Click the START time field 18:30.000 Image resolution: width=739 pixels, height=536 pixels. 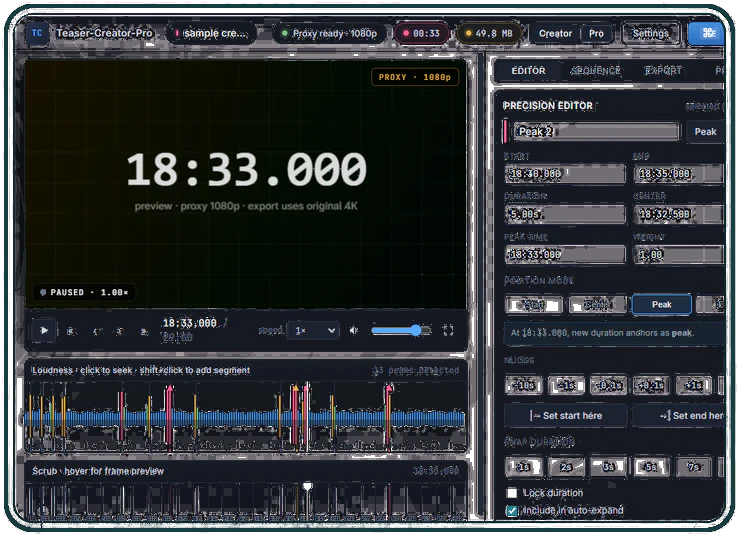tap(565, 174)
